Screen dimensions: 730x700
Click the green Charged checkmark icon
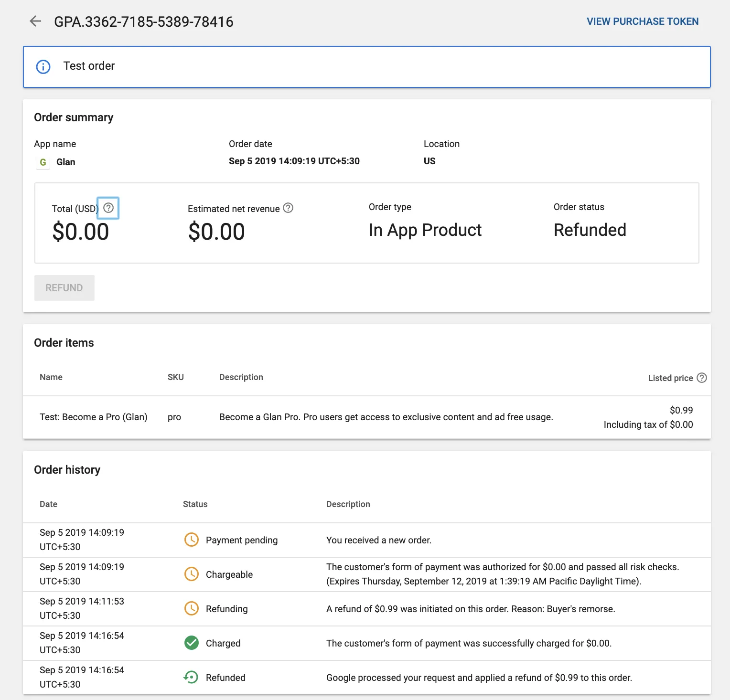(192, 643)
